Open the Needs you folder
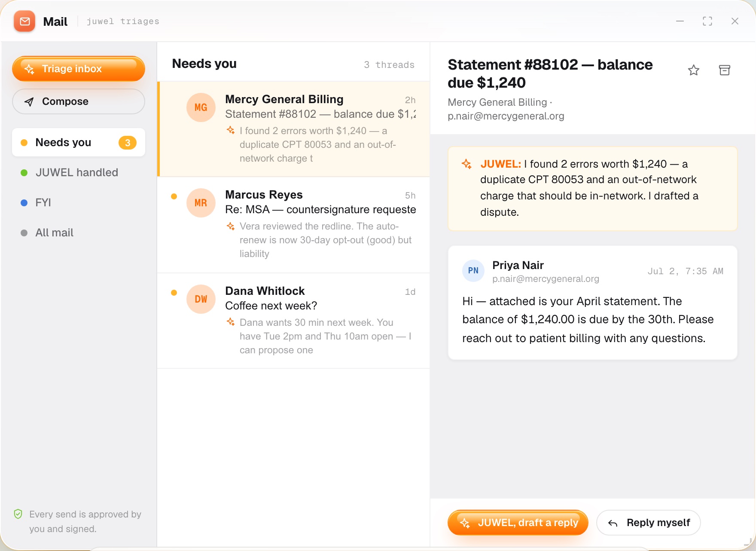Image resolution: width=756 pixels, height=551 pixels. click(79, 142)
